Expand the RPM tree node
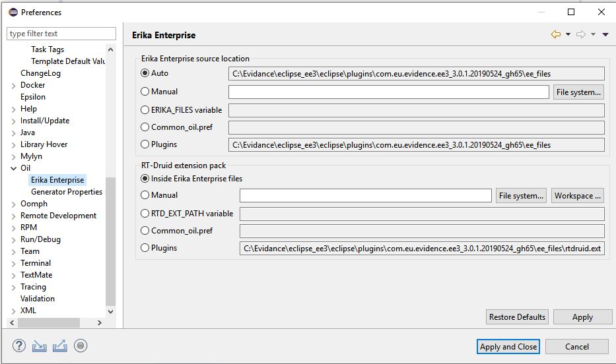This screenshot has width=616, height=364. 13,228
